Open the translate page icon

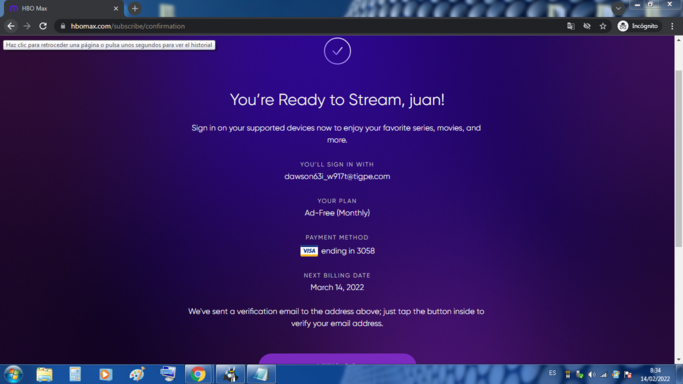coord(571,26)
